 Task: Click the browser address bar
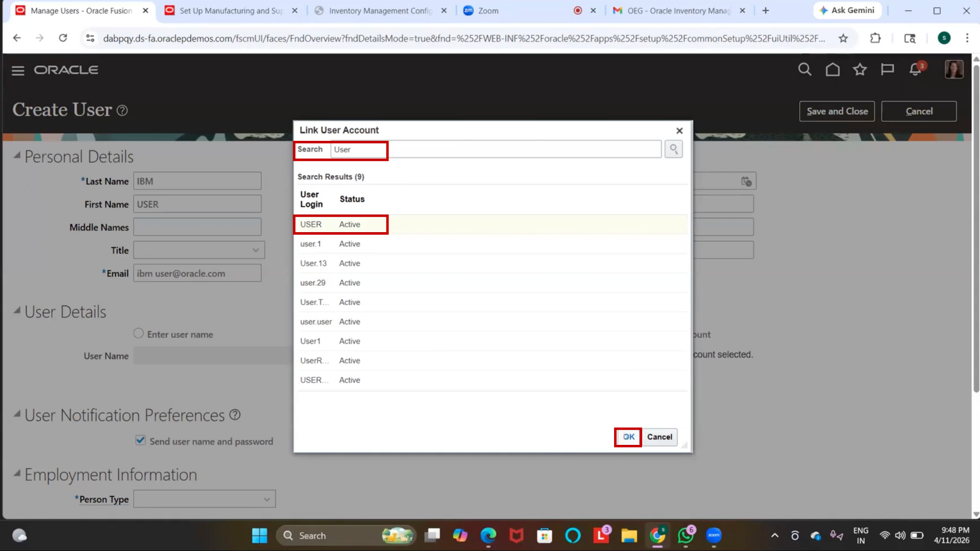(x=463, y=38)
